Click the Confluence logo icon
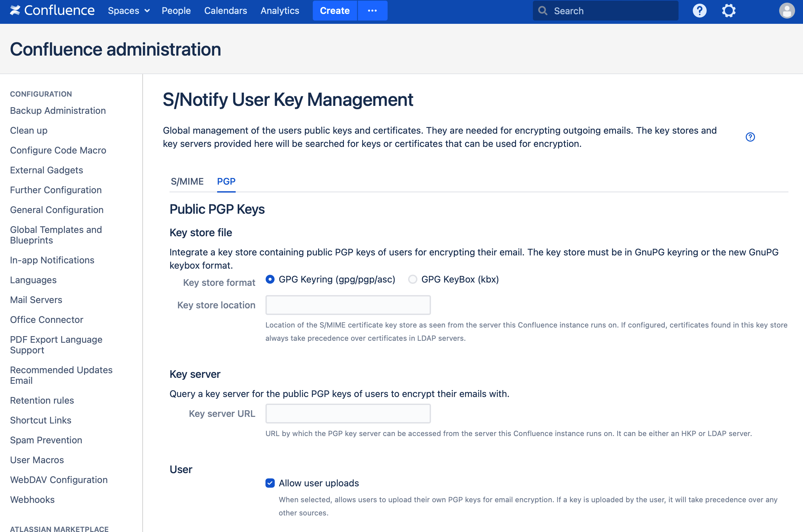Image resolution: width=803 pixels, height=532 pixels. pyautogui.click(x=15, y=11)
